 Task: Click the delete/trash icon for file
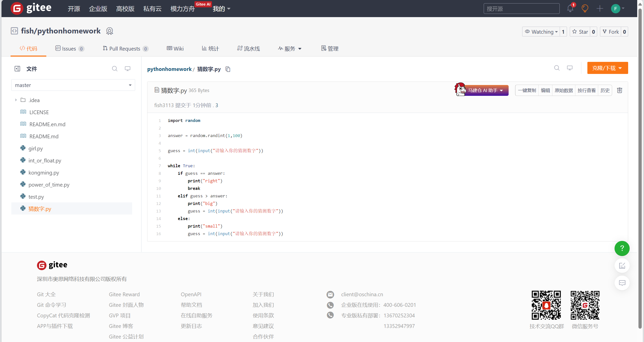[x=620, y=90]
